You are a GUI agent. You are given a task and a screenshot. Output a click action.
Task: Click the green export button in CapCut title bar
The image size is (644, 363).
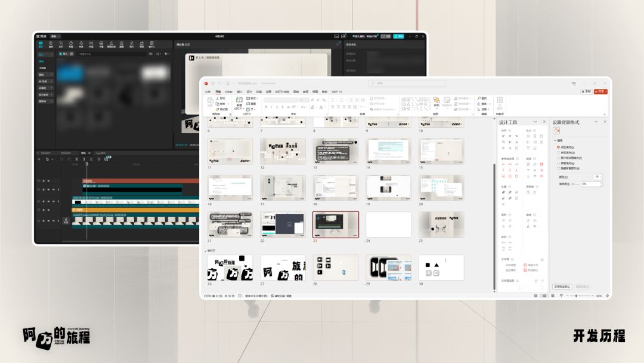tap(398, 36)
